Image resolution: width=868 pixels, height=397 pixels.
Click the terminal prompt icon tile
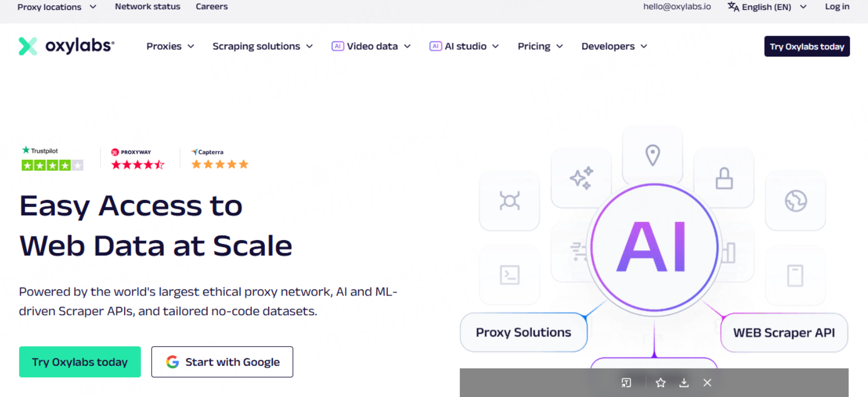tap(509, 275)
